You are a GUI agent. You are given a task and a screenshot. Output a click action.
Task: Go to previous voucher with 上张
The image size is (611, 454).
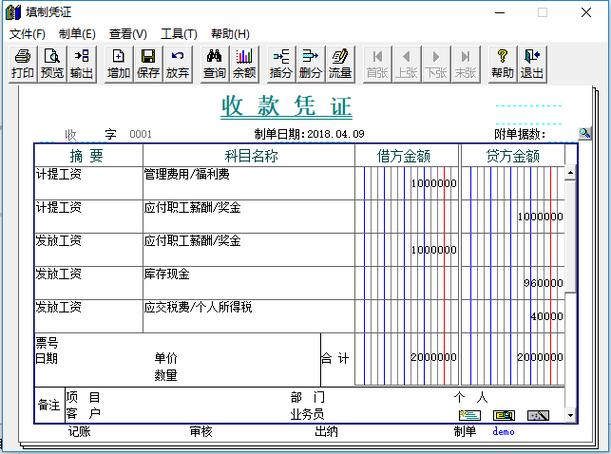406,64
